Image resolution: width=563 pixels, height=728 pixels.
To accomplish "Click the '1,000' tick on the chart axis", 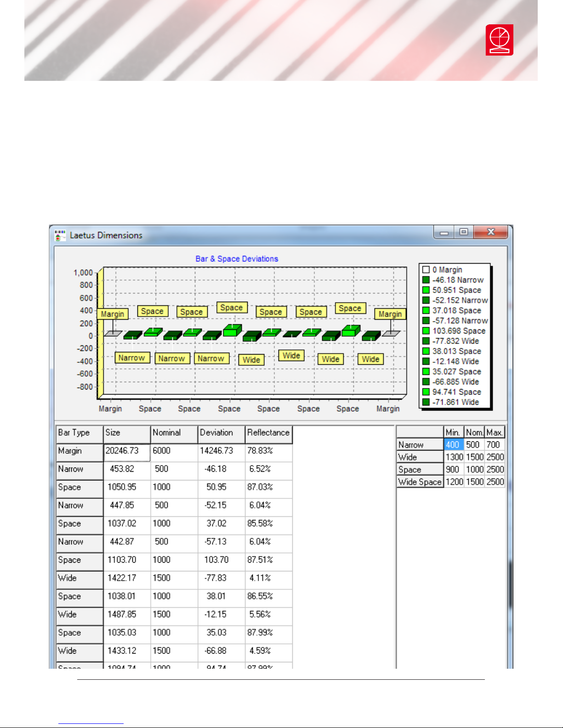I will click(83, 273).
